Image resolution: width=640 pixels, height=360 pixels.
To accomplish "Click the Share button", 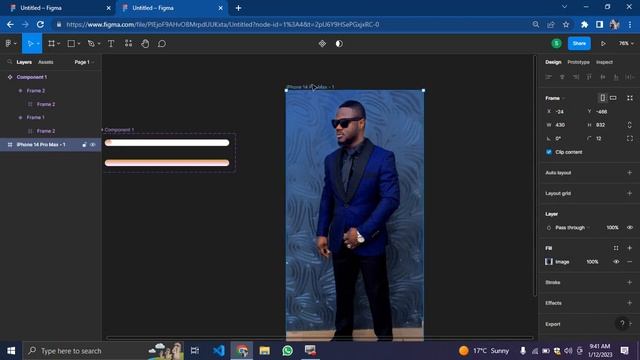I will [579, 43].
